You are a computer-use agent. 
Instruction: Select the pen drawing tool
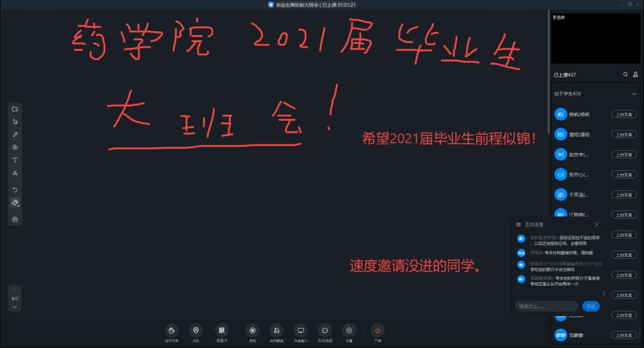point(15,134)
